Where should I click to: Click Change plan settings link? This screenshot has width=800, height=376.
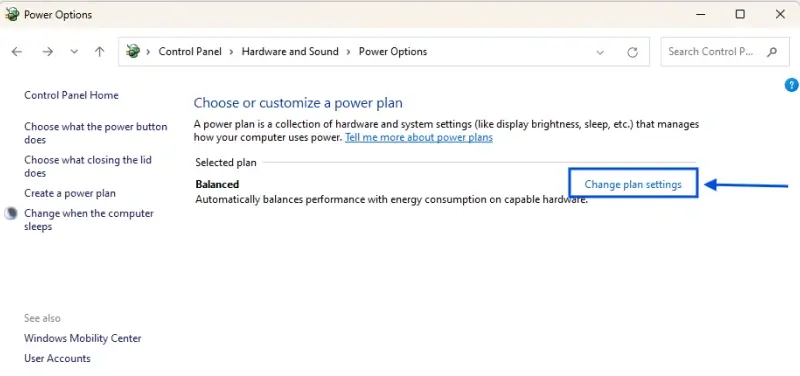click(x=633, y=184)
